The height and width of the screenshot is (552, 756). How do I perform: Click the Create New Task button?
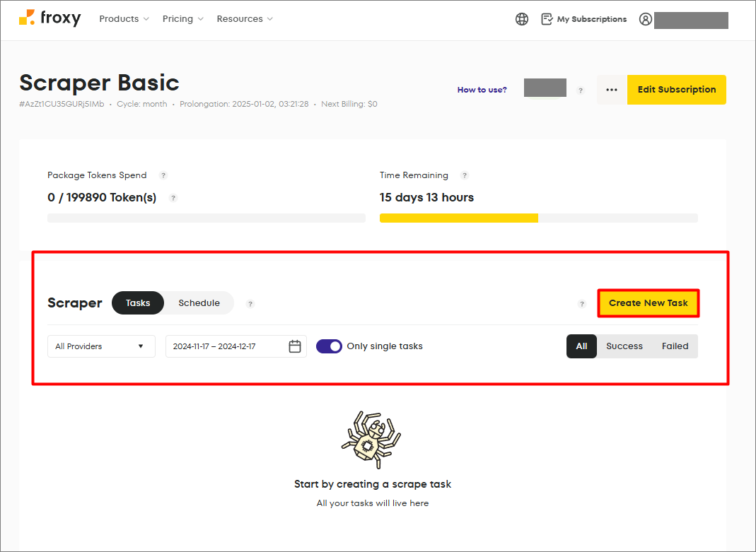[648, 303]
